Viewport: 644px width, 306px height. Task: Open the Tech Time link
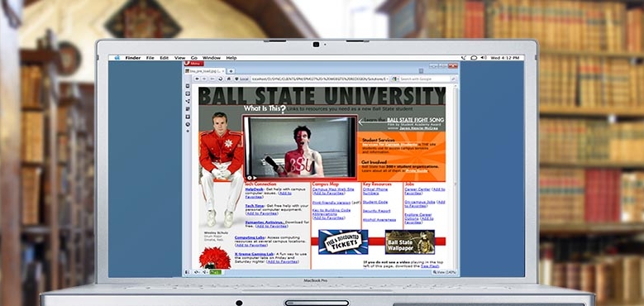click(x=255, y=206)
